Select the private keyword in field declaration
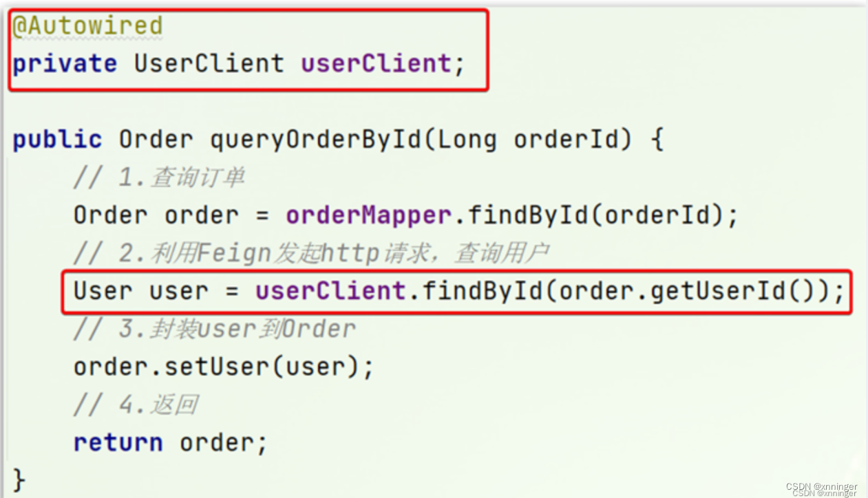Screen dimensions: 868x498 coord(65,64)
